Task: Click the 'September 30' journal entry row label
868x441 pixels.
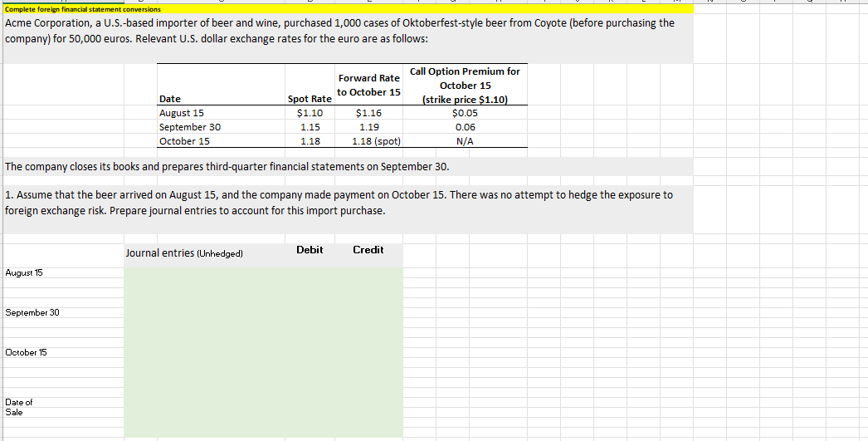Action: click(63, 312)
